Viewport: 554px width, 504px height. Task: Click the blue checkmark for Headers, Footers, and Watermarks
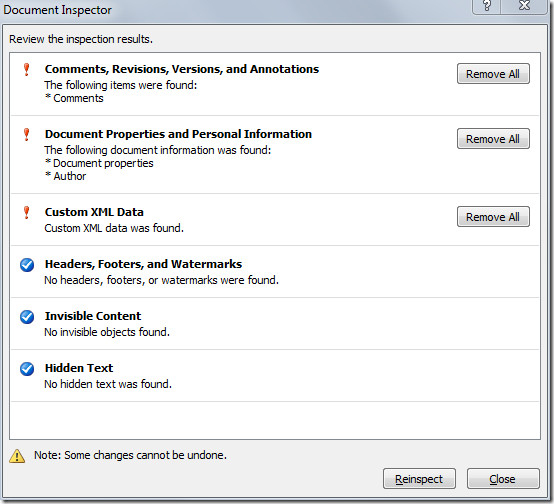point(27,265)
